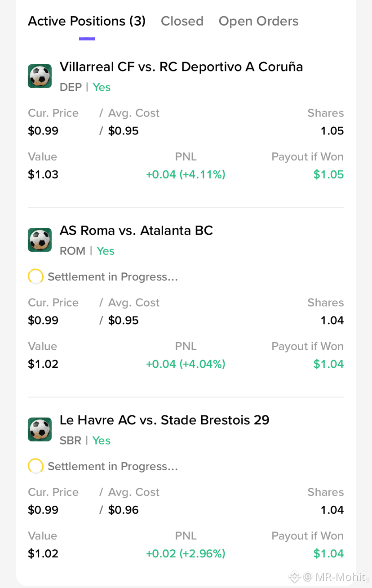Tap the soccer ball icon for AS Roma match
The width and height of the screenshot is (372, 588).
40,240
